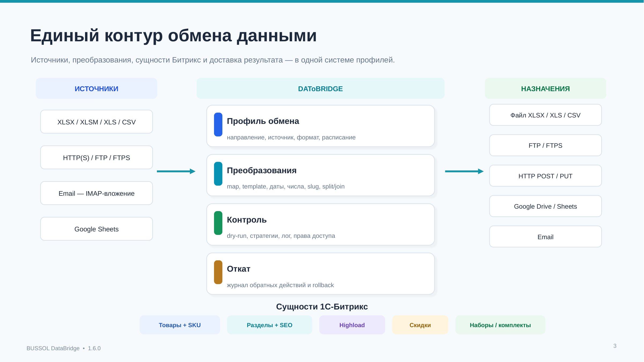The image size is (644, 362).
Task: Click the Сущности 1С-Битрикс heading
Action: click(x=322, y=306)
